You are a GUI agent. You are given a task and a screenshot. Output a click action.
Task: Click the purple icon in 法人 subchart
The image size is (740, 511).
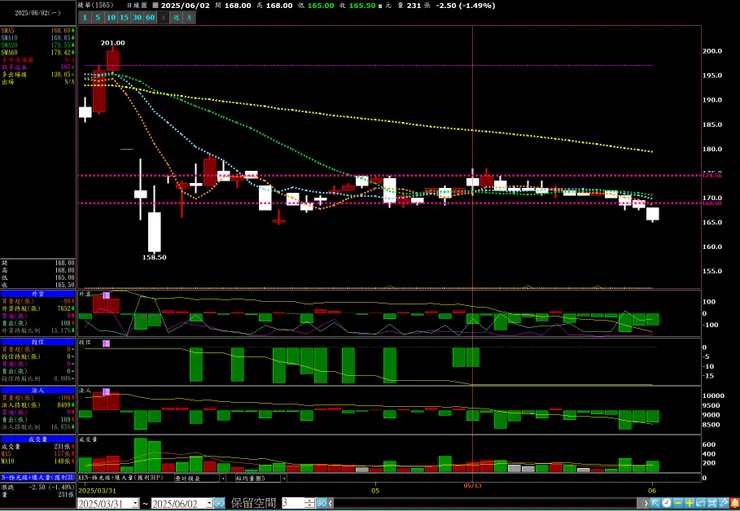(x=106, y=392)
